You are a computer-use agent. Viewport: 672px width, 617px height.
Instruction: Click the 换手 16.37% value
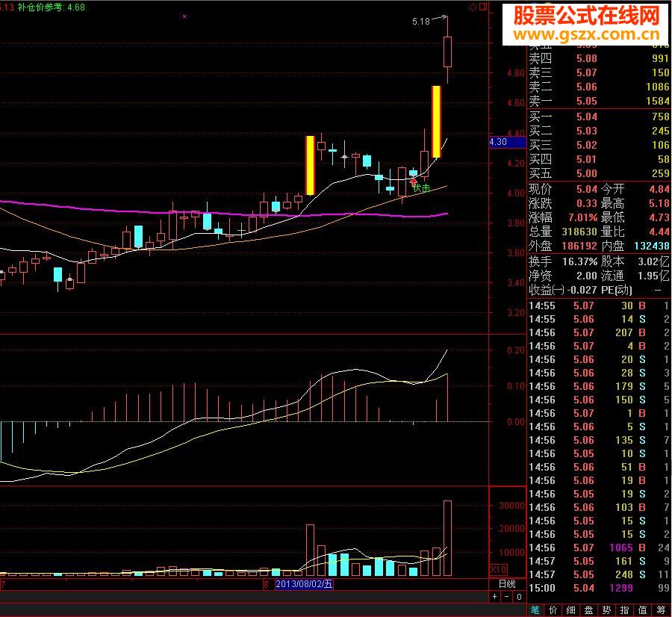[580, 261]
